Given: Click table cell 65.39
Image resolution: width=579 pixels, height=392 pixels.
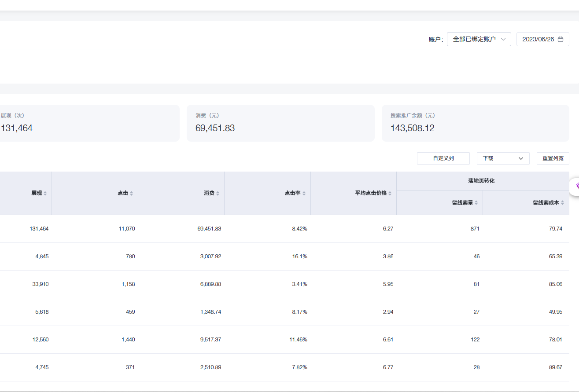Looking at the screenshot, I should (556, 256).
